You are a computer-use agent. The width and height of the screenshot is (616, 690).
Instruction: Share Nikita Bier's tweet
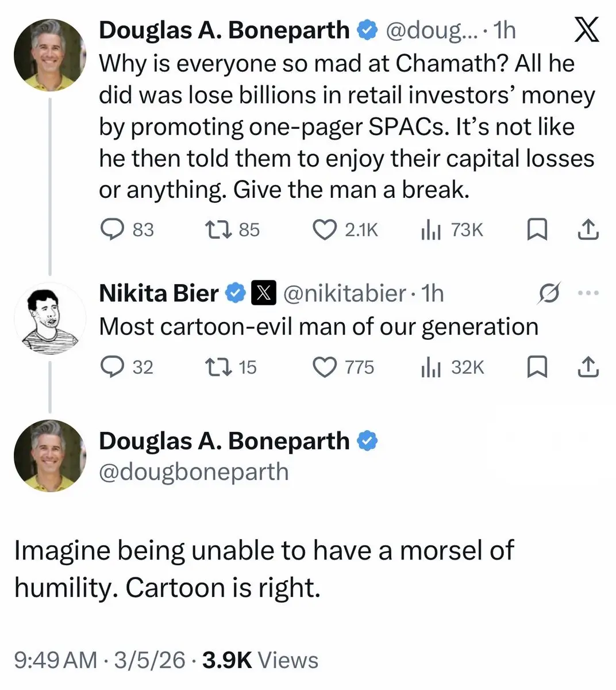[x=588, y=367]
